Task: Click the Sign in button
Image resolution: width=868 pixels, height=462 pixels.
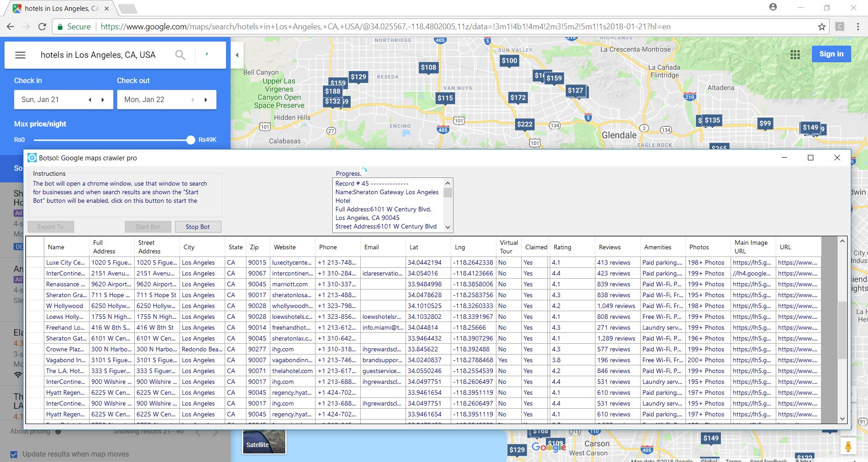Action: tap(831, 54)
